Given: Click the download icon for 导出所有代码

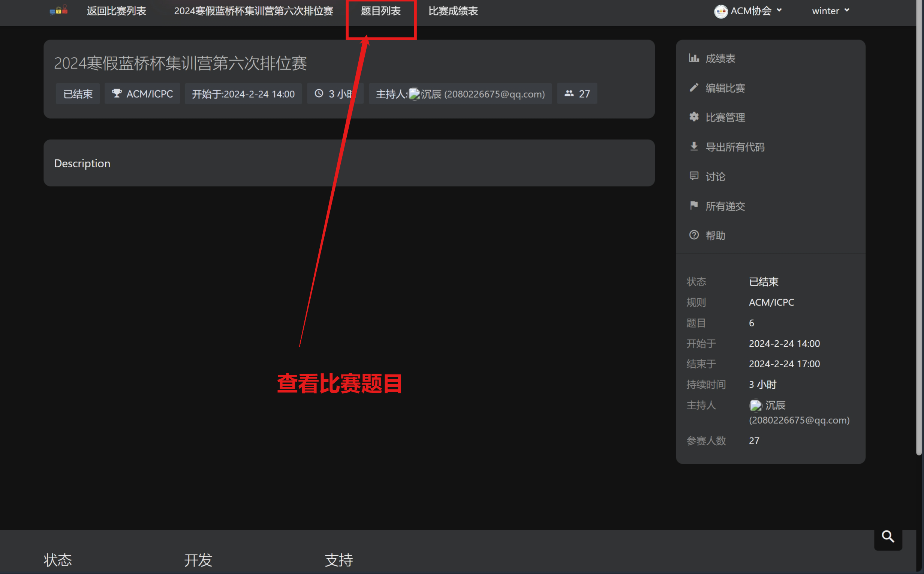Looking at the screenshot, I should coord(694,147).
